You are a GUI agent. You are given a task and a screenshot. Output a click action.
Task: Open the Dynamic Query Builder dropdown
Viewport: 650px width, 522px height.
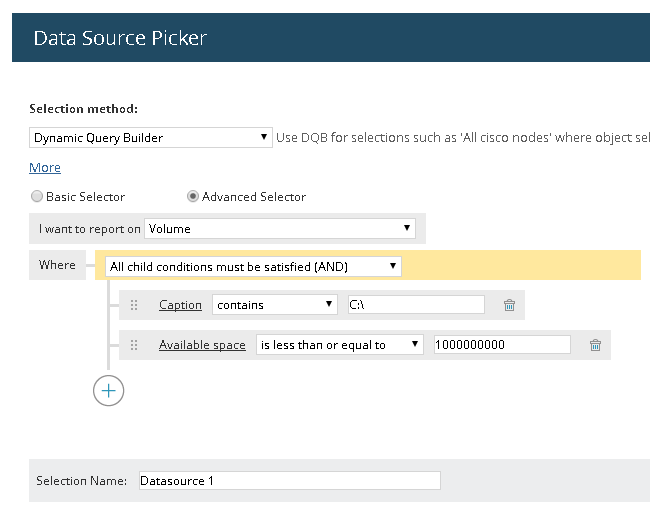[x=151, y=137]
